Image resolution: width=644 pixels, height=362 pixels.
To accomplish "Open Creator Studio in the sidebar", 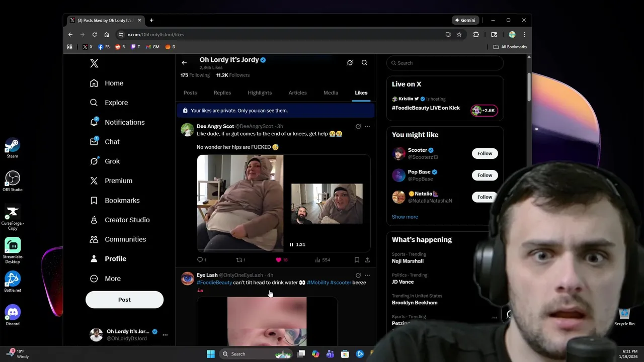I will (x=120, y=220).
